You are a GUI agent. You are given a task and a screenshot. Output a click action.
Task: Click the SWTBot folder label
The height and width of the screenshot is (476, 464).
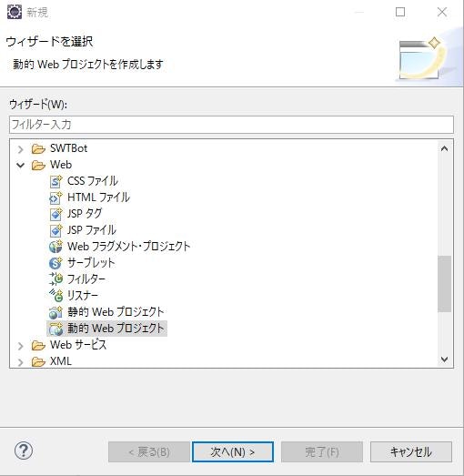point(69,148)
